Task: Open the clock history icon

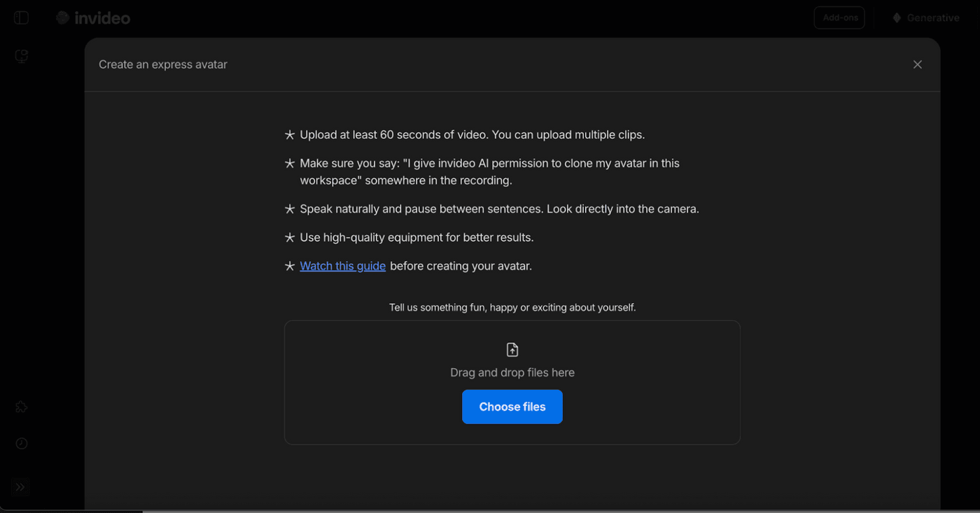Action: (x=22, y=444)
